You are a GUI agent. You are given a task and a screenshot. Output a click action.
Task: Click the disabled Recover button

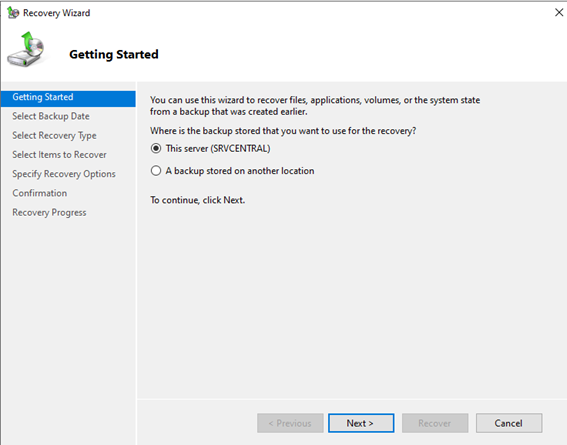click(x=435, y=423)
